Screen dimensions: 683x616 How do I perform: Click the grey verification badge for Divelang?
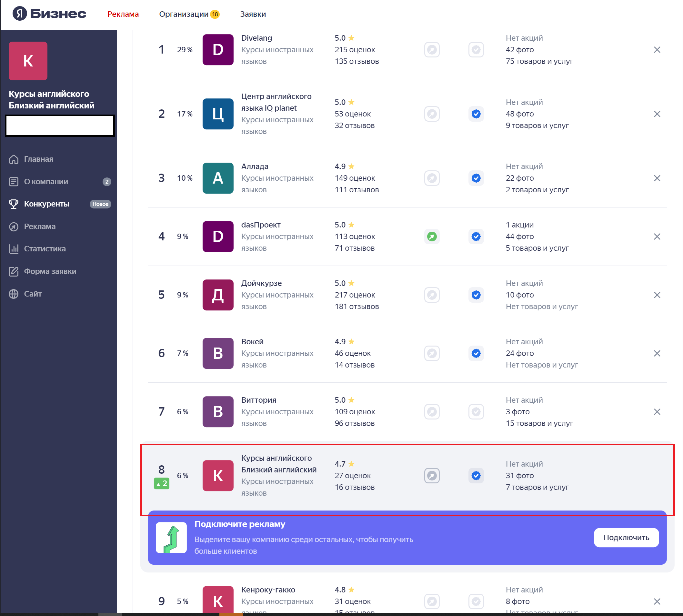tap(476, 50)
